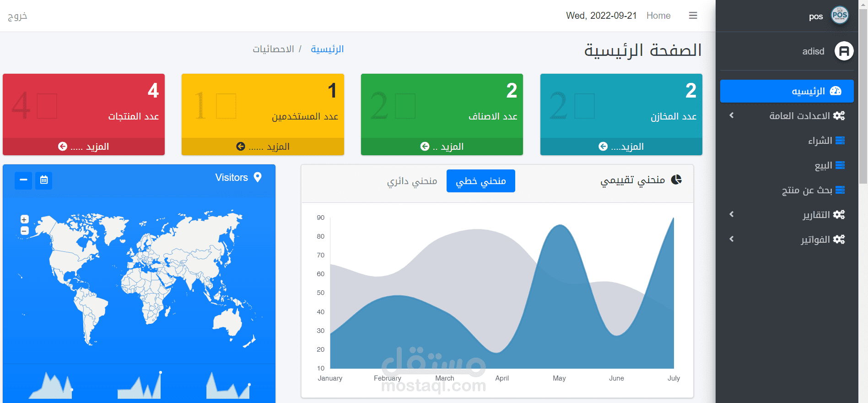868x403 pixels.
Task: Click the January label on chart axis
Action: tap(330, 378)
